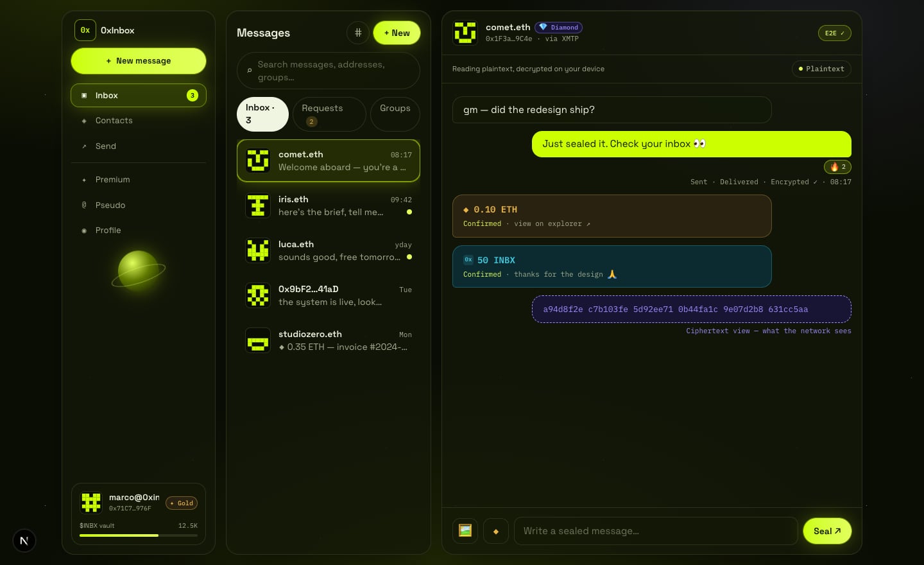This screenshot has width=924, height=565.
Task: Open 'view on explorer' link
Action: [552, 223]
